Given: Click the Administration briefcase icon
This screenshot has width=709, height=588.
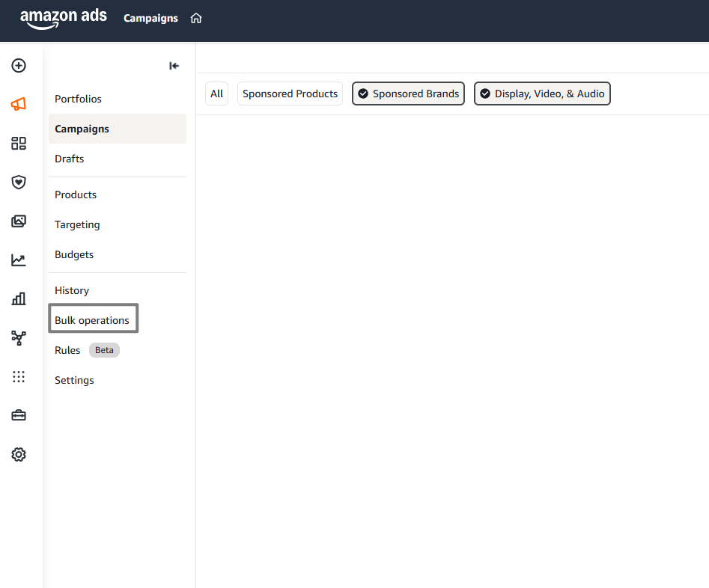Looking at the screenshot, I should click(18, 415).
